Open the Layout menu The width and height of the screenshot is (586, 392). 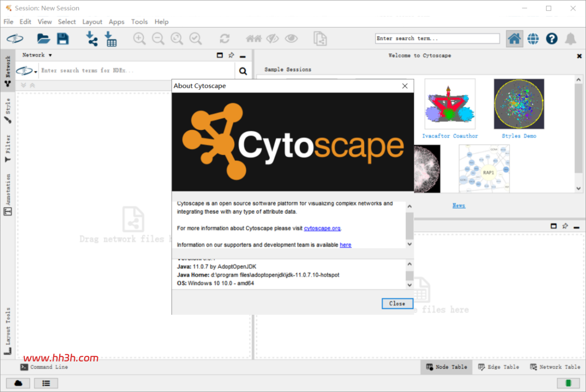click(92, 22)
